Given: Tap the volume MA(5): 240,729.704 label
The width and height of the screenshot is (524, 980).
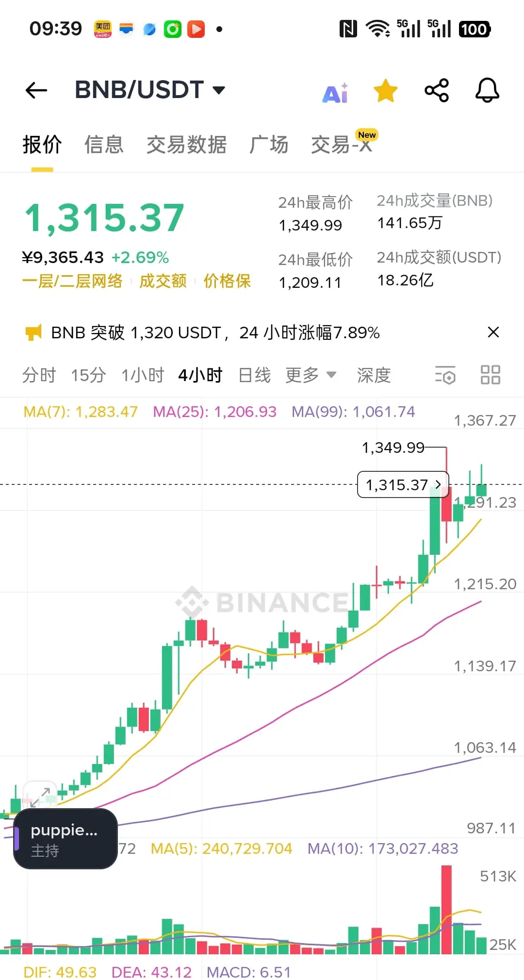Looking at the screenshot, I should pos(221,849).
